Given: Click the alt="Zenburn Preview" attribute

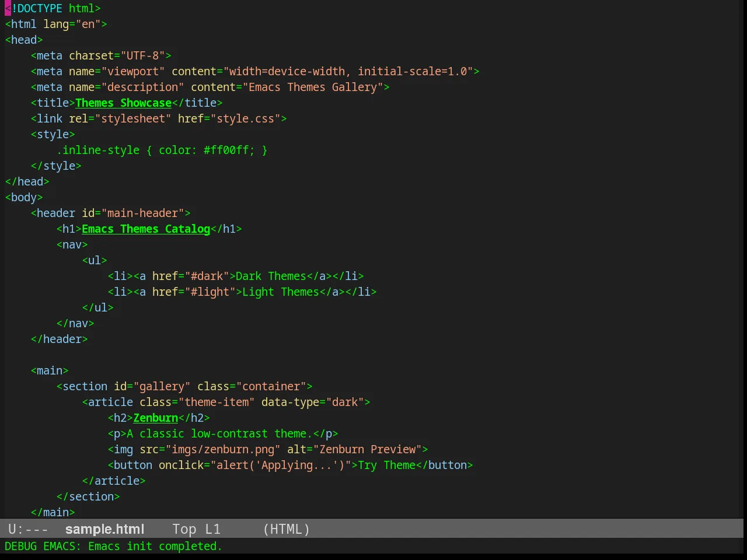Looking at the screenshot, I should (x=355, y=449).
